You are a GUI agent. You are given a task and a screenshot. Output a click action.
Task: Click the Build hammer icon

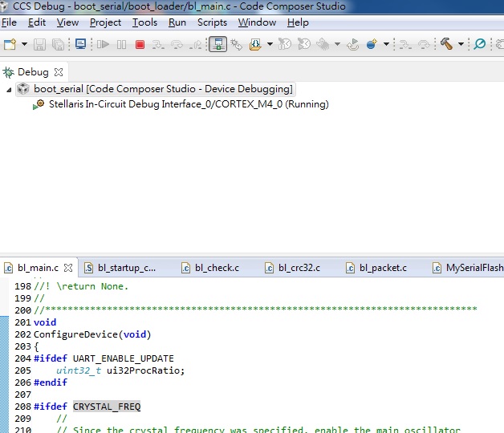446,44
